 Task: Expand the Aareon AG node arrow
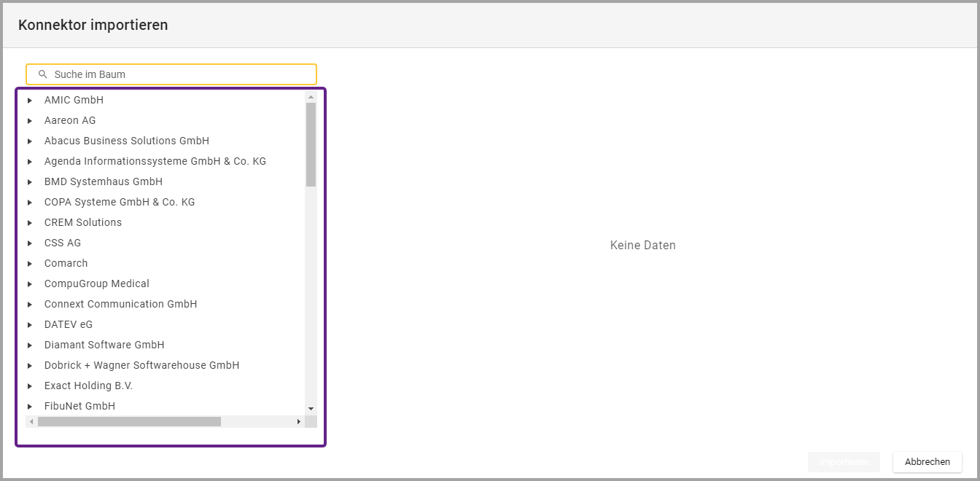click(x=30, y=120)
